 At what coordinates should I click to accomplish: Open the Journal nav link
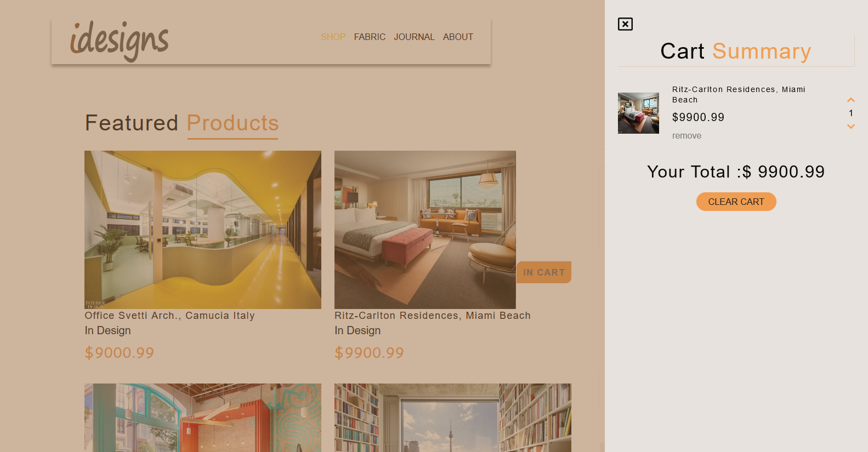[414, 37]
